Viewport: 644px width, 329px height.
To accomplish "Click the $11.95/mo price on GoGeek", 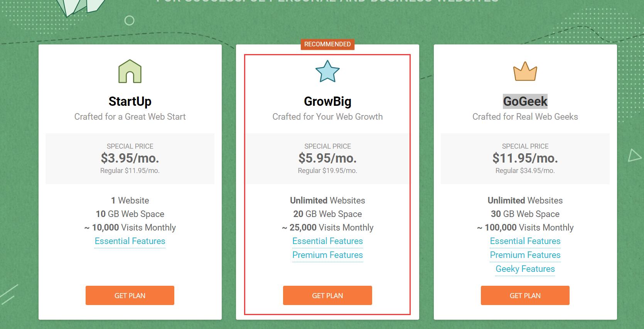I will point(525,158).
